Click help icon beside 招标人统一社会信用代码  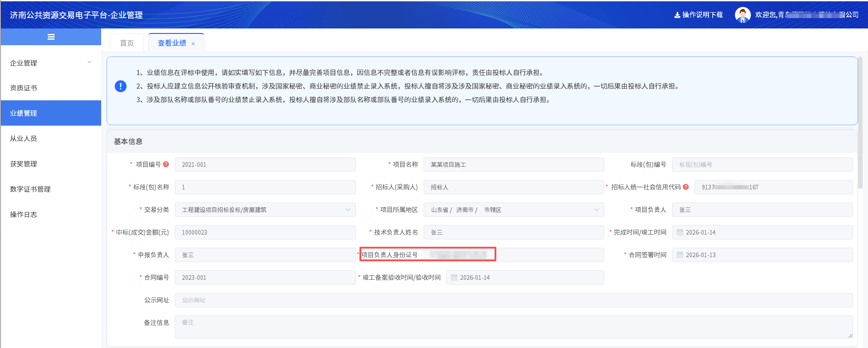686,187
